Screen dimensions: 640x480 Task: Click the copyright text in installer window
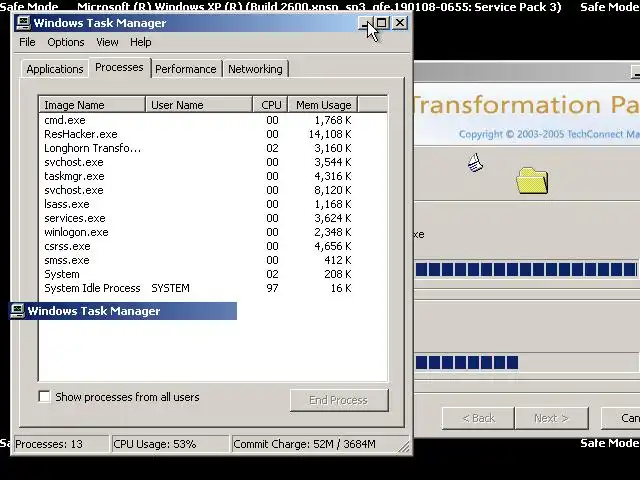pyautogui.click(x=549, y=134)
